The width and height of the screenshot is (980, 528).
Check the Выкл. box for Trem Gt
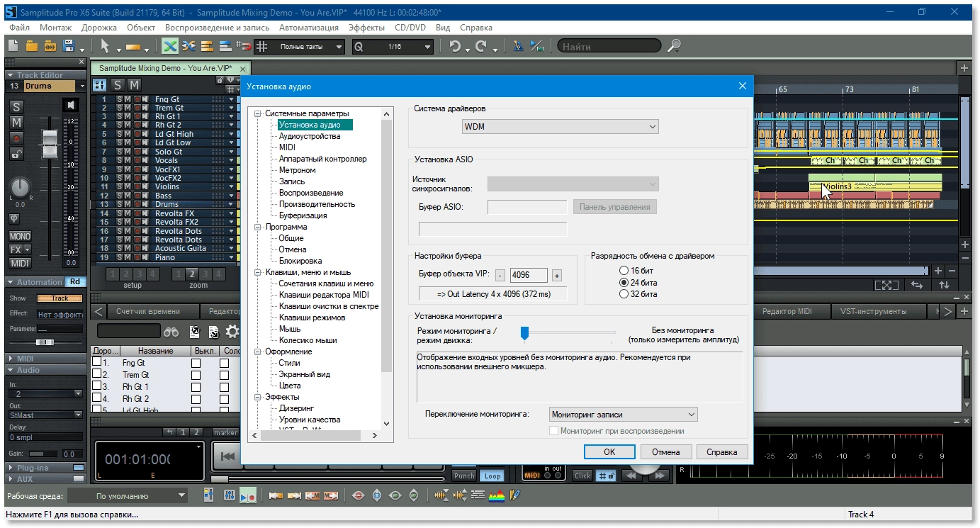tap(196, 376)
